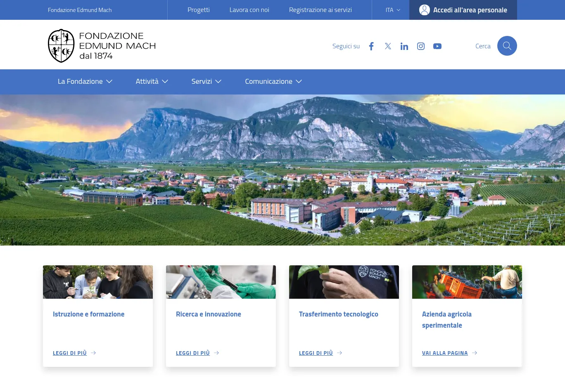
Task: Visit the LinkedIn page icon
Action: (404, 46)
